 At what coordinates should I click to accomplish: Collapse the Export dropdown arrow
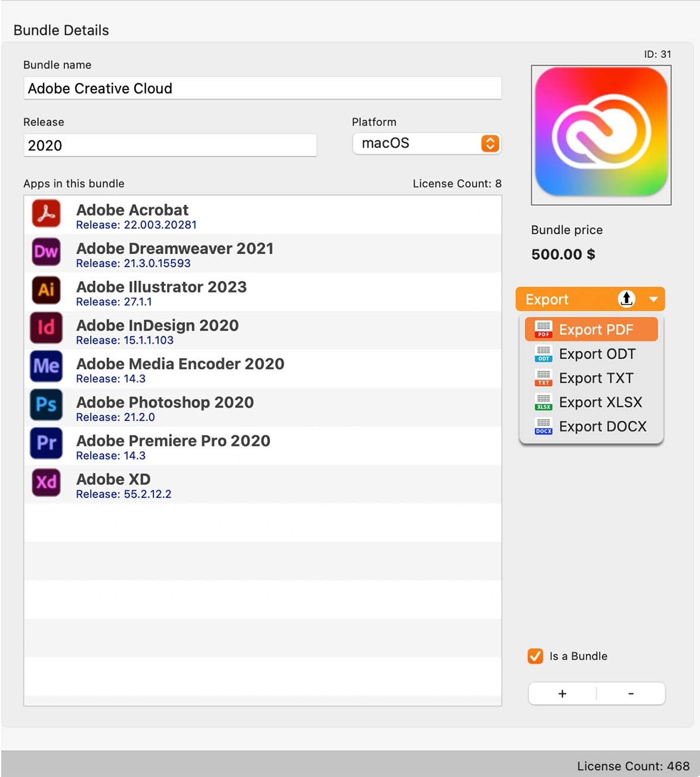(653, 299)
